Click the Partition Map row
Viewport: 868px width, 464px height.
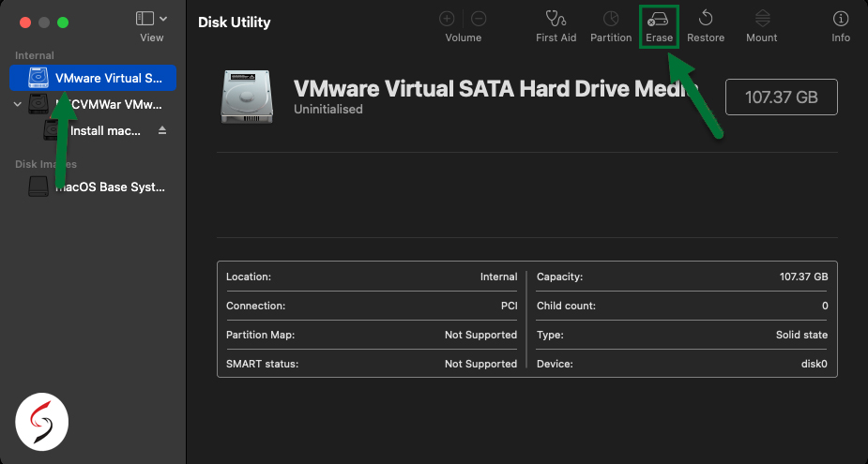372,335
